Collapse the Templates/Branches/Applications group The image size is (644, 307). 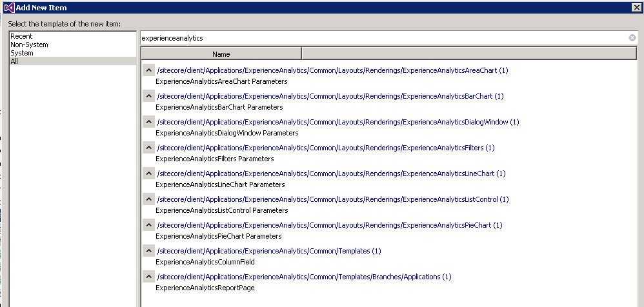click(148, 277)
